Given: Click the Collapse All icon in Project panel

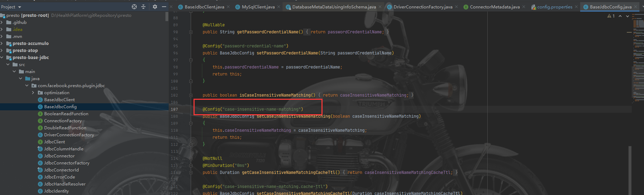Looking at the screenshot, I should [x=143, y=7].
